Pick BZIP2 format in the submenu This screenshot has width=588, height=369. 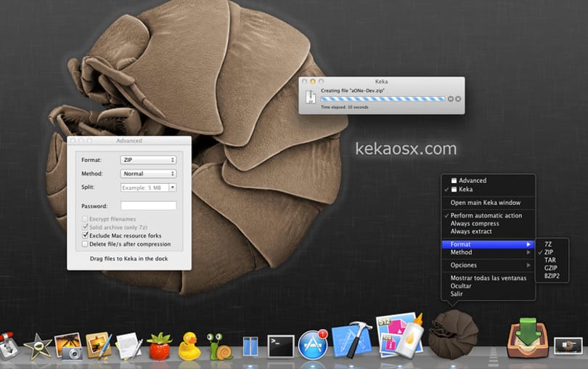pos(552,276)
